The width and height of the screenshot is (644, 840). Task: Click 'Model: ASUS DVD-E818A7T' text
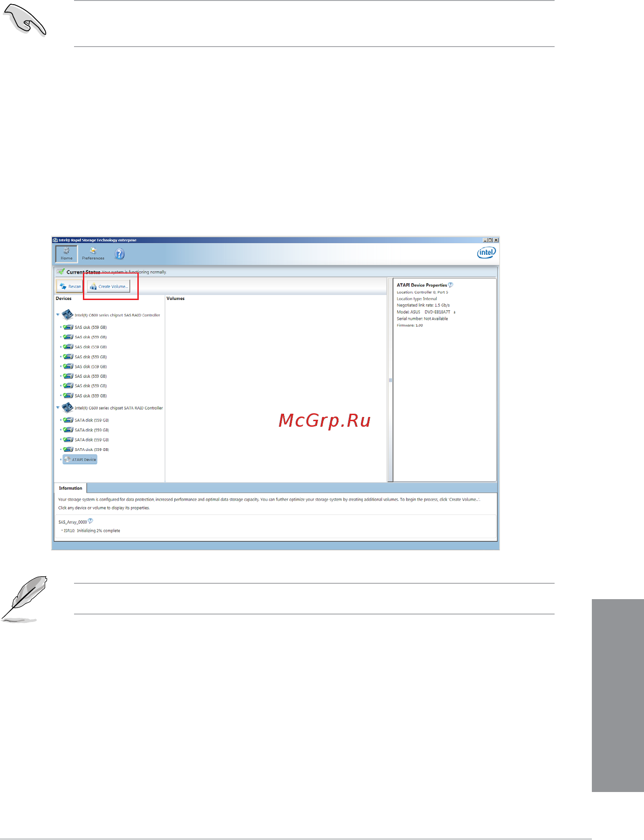point(423,312)
